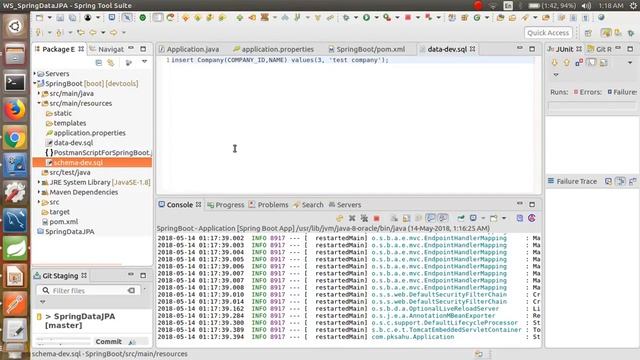Viewport: 640px width, 360px height.
Task: Click Pin Console icon
Action: (461, 218)
